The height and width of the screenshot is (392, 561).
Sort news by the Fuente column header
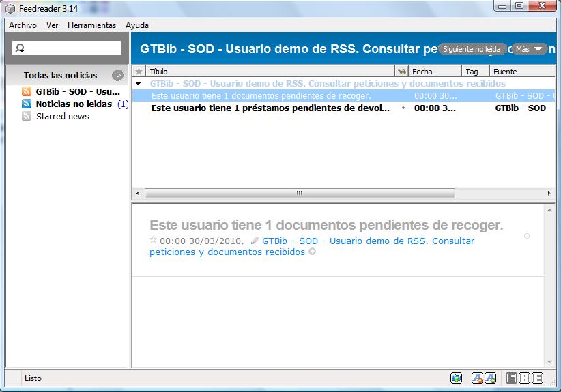(x=522, y=72)
